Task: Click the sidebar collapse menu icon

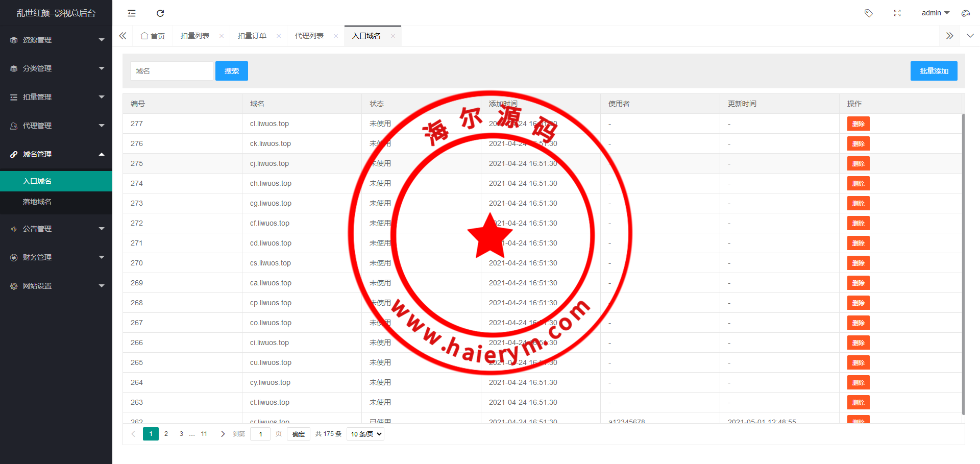Action: point(132,13)
